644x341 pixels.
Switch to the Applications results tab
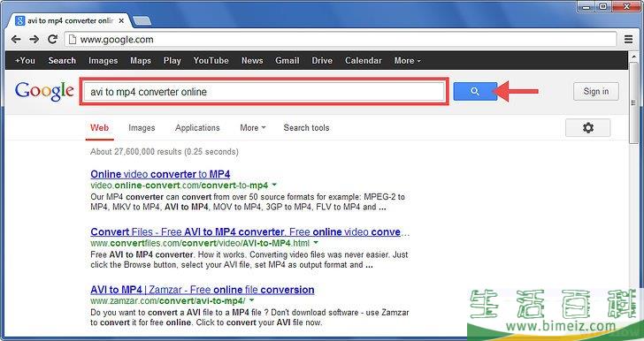197,128
